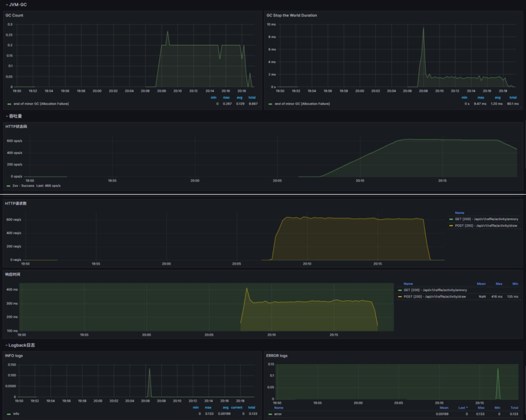Toggle the error series in ERROR logs legend
Viewport: 526px width, 420px height.
pyautogui.click(x=278, y=414)
